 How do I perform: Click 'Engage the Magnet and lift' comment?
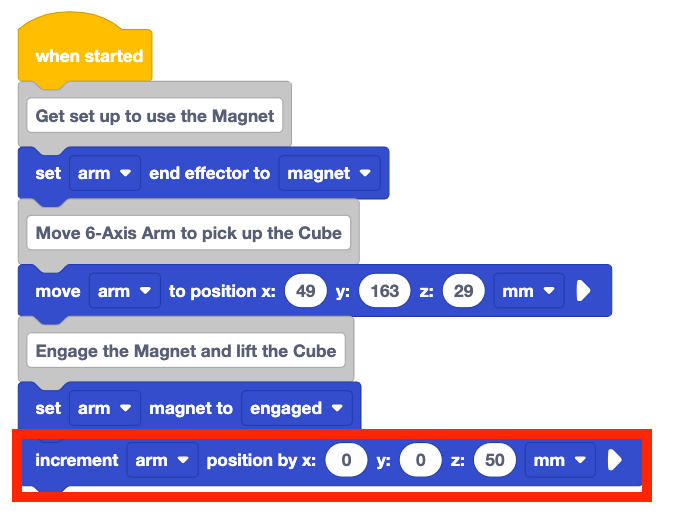(186, 351)
